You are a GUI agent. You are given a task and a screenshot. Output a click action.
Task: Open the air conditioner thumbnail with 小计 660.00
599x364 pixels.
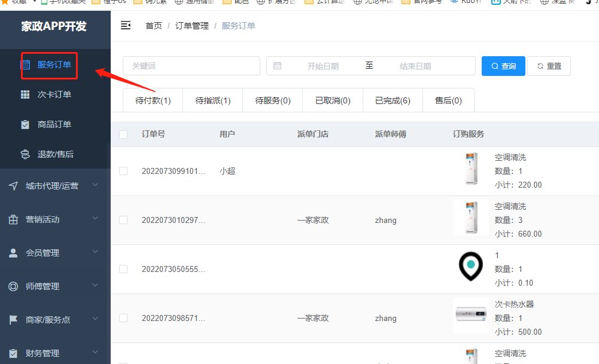[x=471, y=218]
